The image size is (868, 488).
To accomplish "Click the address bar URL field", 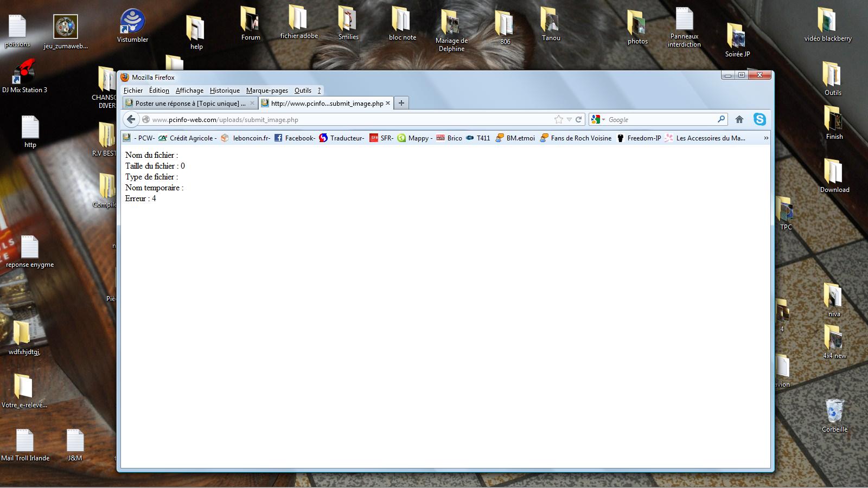I will click(x=347, y=119).
